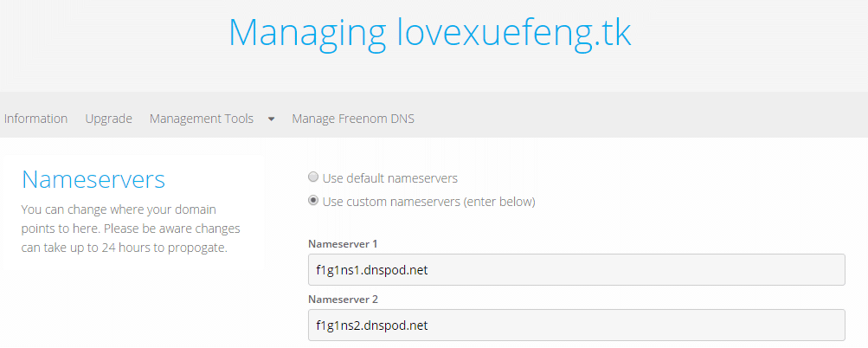Click the 'Use default nameservers' label text
Image resolution: width=868 pixels, height=348 pixels.
389,178
